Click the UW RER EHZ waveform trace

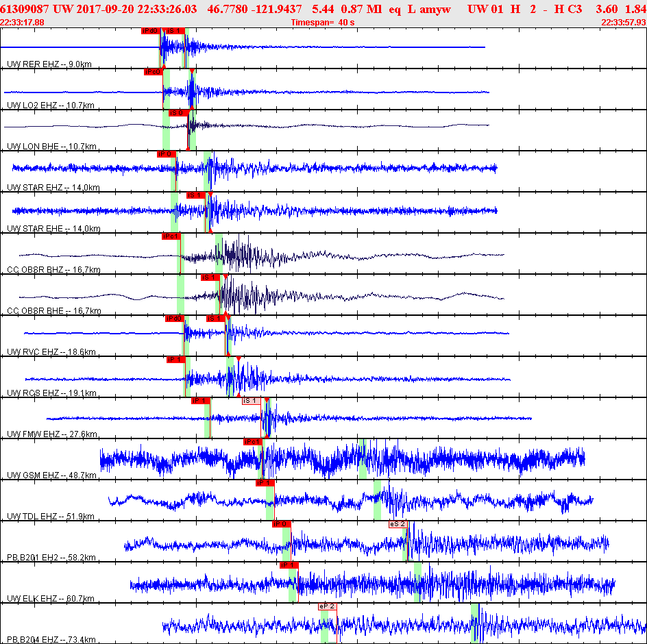click(243, 47)
